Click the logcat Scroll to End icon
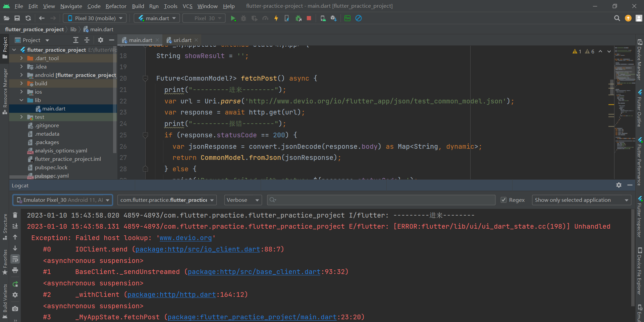 15,226
